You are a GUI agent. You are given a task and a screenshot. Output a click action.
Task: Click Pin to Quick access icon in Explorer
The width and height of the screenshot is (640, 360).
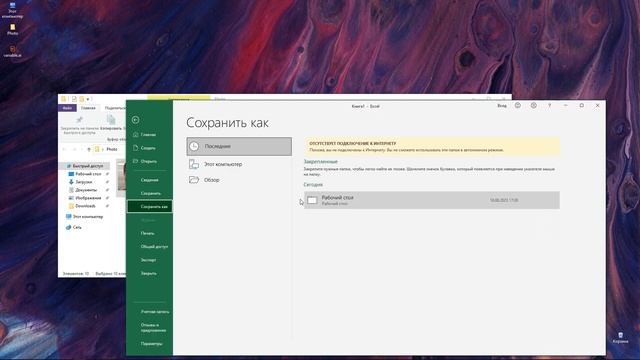(x=79, y=120)
